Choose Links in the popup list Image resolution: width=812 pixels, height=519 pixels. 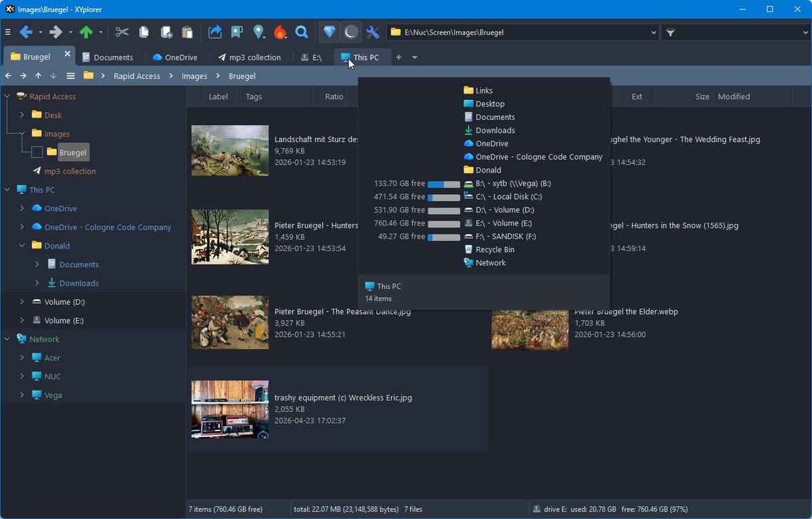click(x=478, y=91)
